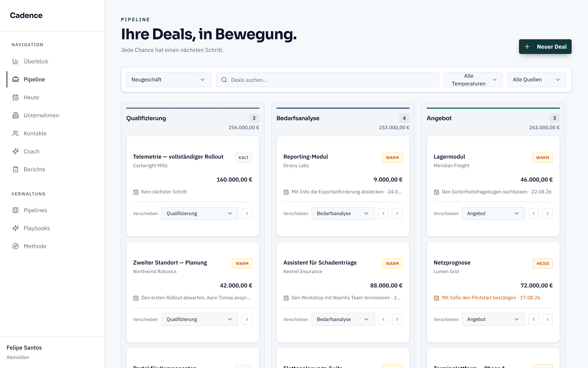Image resolution: width=588 pixels, height=368 pixels.
Task: Open the Kontakte people icon
Action: [16, 133]
